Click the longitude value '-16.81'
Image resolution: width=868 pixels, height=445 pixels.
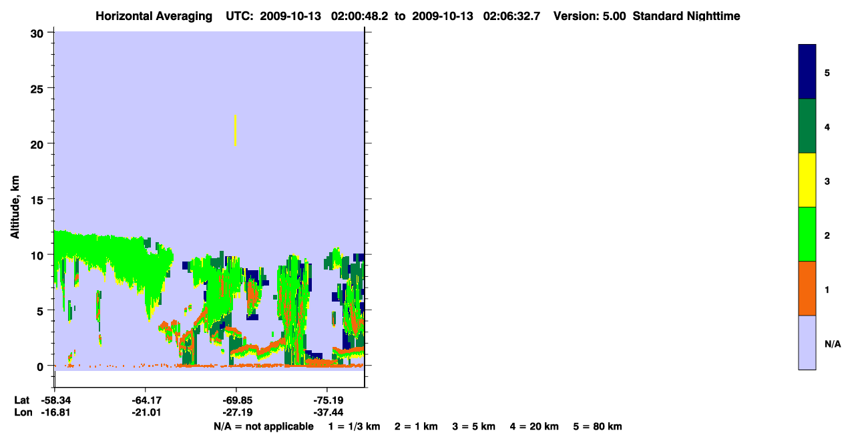coord(55,412)
